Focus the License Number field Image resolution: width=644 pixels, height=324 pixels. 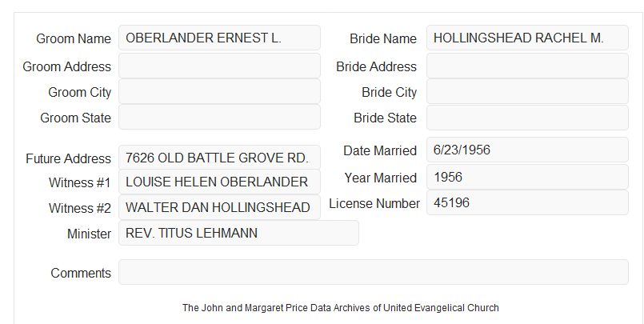click(x=527, y=202)
